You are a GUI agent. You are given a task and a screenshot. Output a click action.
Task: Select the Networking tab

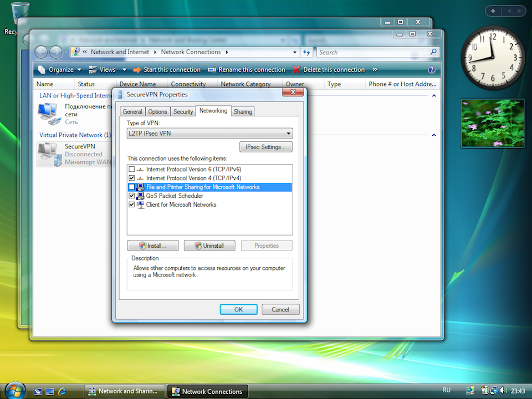click(213, 111)
